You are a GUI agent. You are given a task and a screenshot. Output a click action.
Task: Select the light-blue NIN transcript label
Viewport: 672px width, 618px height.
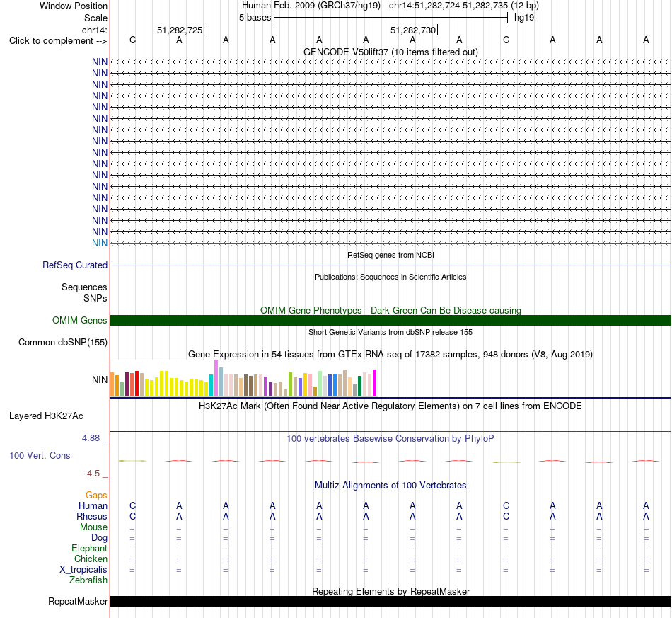[100, 244]
